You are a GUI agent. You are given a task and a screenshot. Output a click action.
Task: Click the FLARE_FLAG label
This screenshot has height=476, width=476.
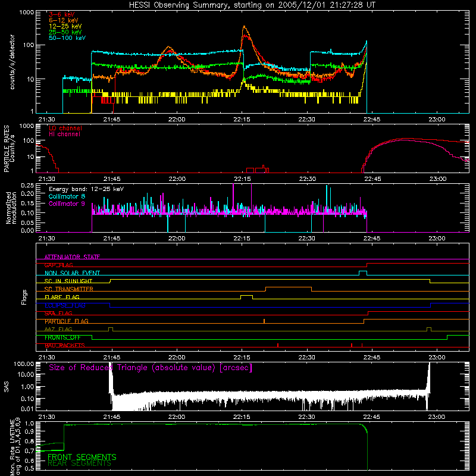point(62,297)
